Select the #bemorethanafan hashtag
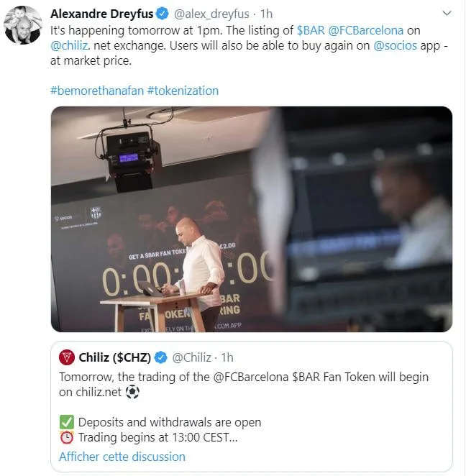The width and height of the screenshot is (466, 476). [97, 91]
